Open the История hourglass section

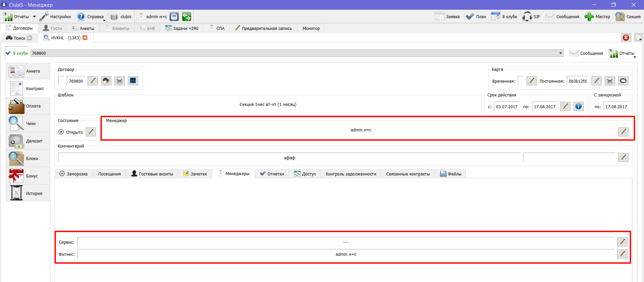pos(28,193)
